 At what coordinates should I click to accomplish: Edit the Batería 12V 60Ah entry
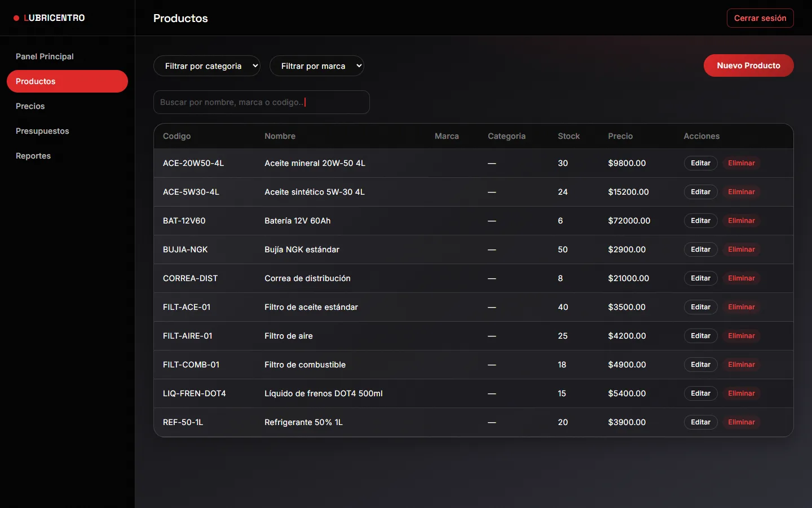[700, 221]
